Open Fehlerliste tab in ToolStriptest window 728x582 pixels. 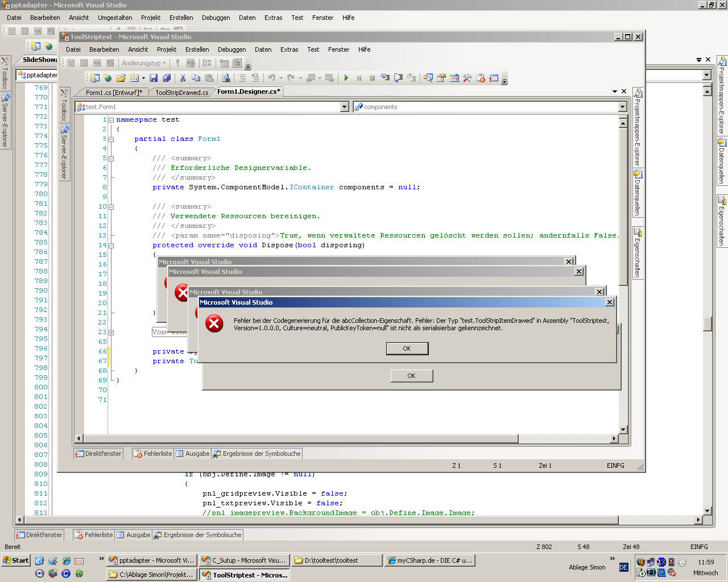(152, 454)
